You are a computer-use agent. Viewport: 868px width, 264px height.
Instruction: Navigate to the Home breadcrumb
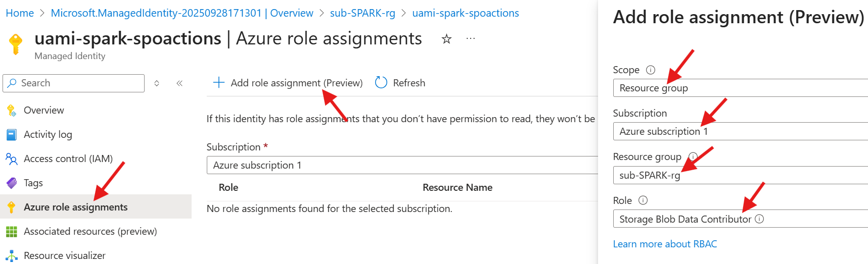[20, 13]
